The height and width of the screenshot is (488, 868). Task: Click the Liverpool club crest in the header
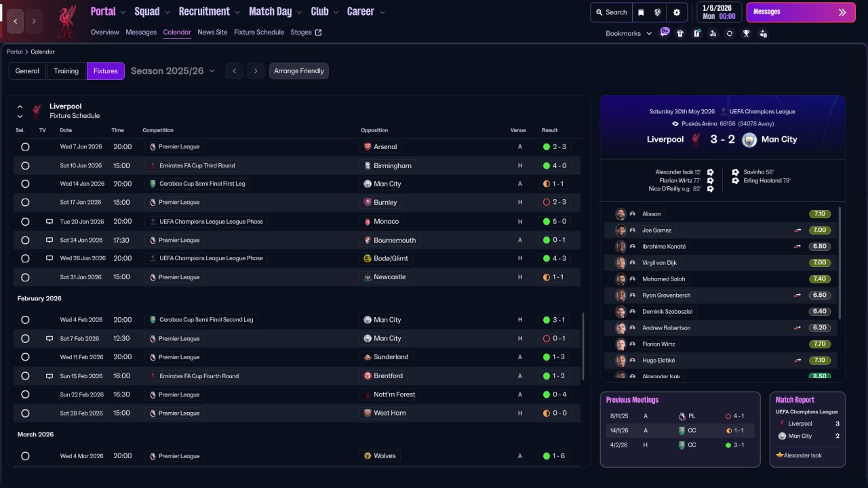66,20
